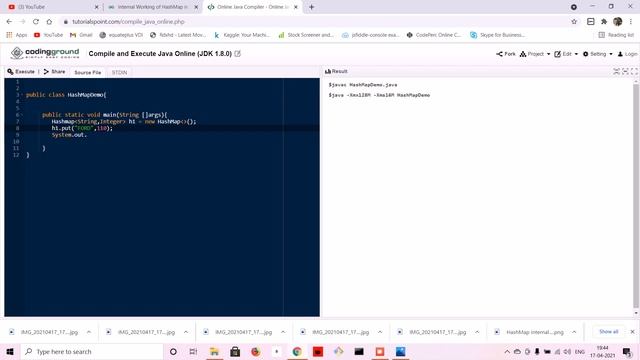Open the Windows Start menu

click(x=10, y=351)
